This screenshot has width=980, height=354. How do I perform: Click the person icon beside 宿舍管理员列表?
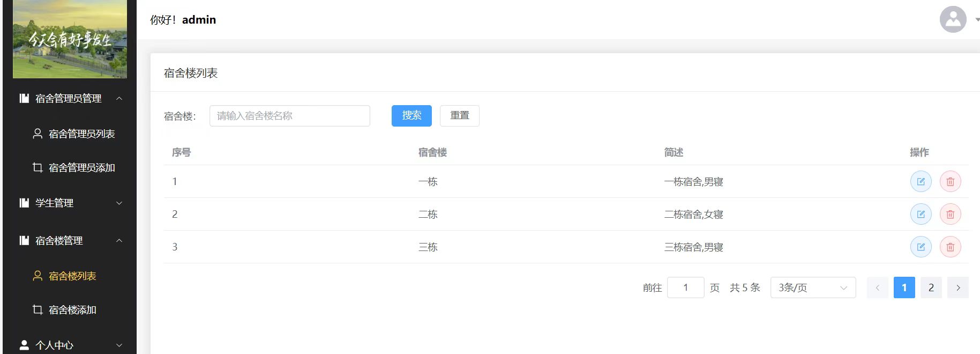pyautogui.click(x=38, y=134)
